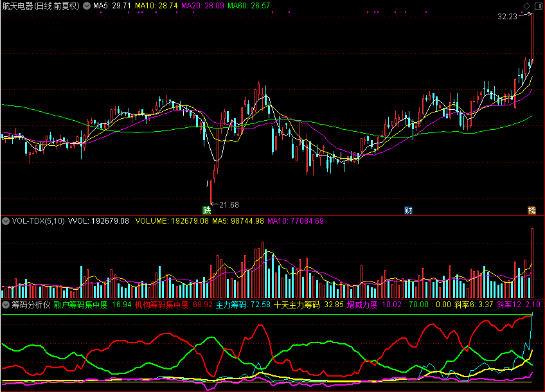Click the 斜率12: 2.10 label
This screenshot has height=392, width=545.
(x=518, y=305)
